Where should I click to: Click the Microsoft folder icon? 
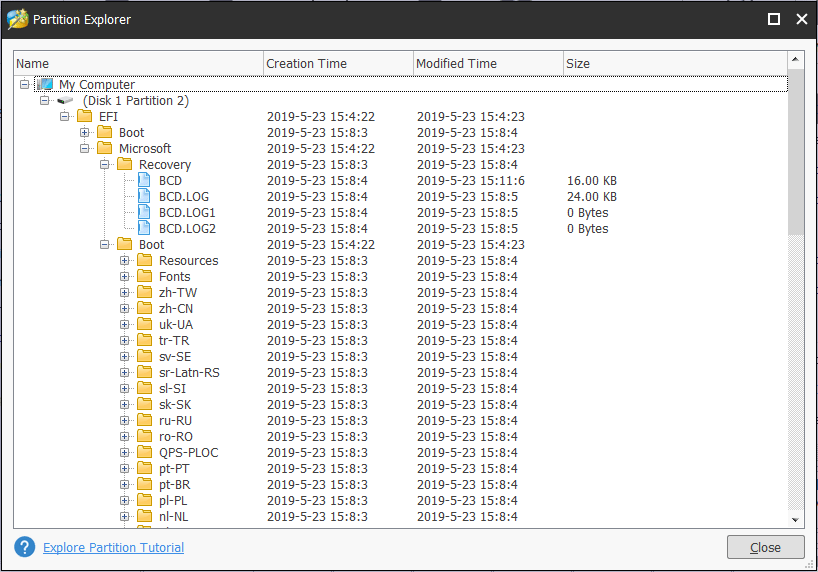click(x=104, y=148)
